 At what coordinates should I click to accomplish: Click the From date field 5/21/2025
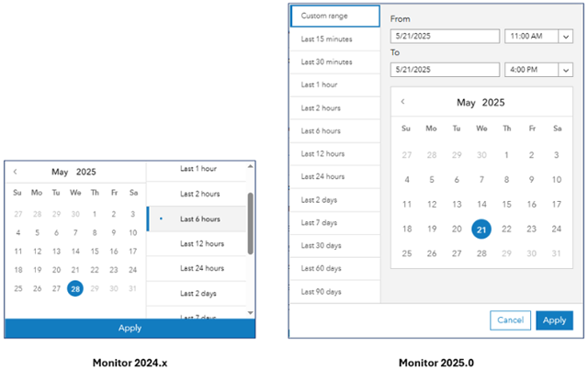(445, 37)
